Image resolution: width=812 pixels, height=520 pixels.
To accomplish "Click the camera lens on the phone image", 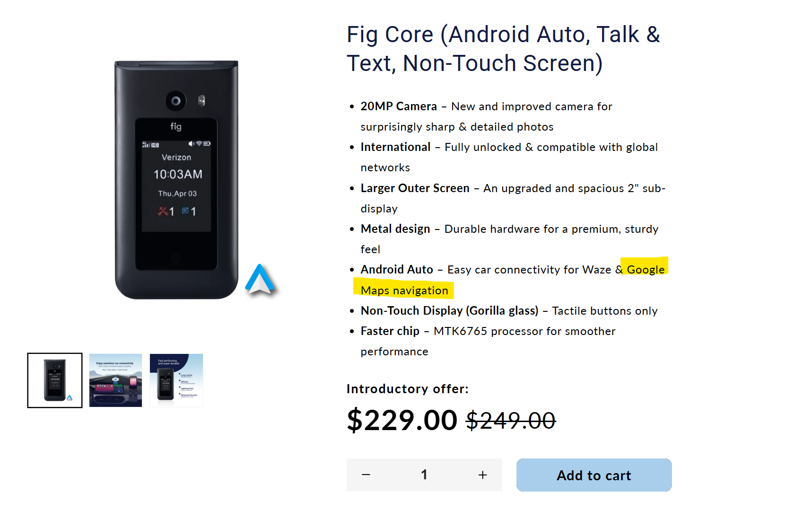I will pos(176,101).
